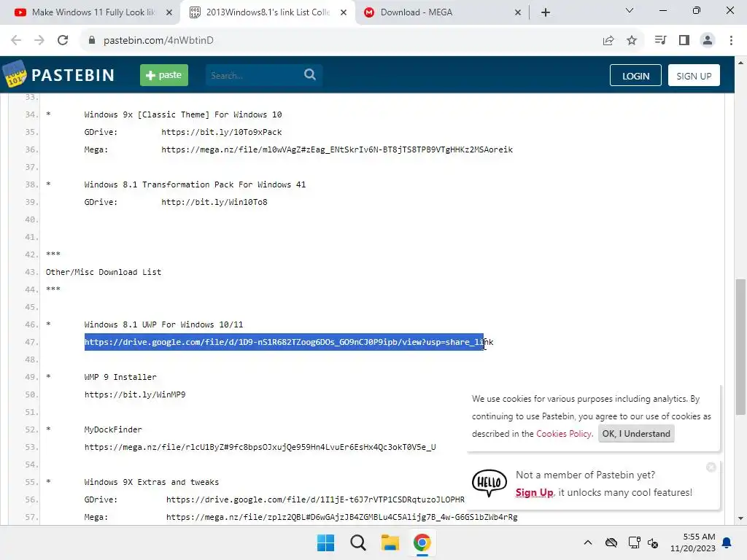The image size is (747, 560).
Task: Open a new browser tab
Action: [546, 12]
